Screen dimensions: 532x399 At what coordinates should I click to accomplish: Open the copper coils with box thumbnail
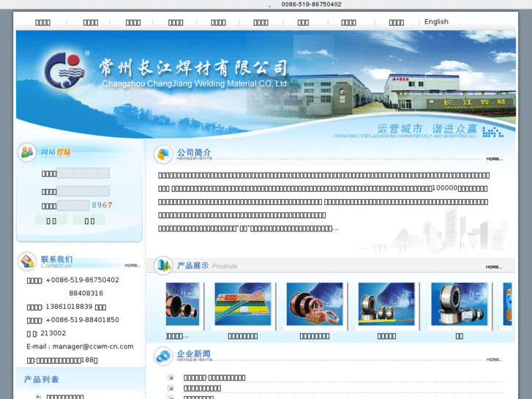(x=315, y=304)
